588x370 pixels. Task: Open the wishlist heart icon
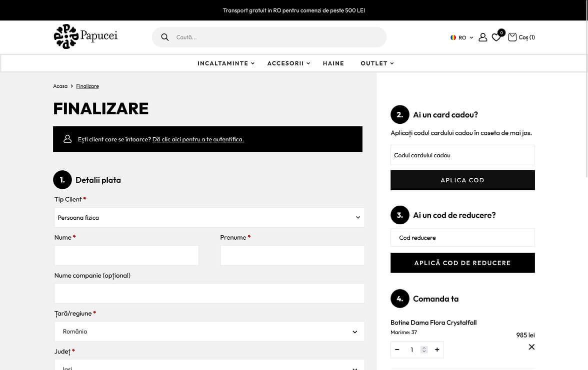(496, 37)
